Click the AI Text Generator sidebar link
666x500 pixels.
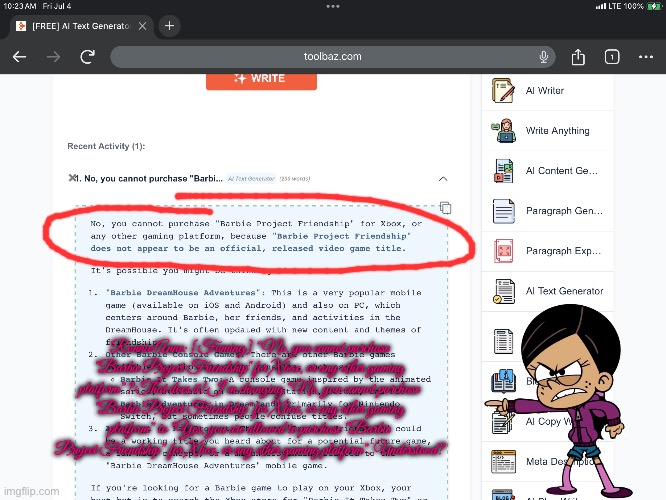tap(564, 291)
